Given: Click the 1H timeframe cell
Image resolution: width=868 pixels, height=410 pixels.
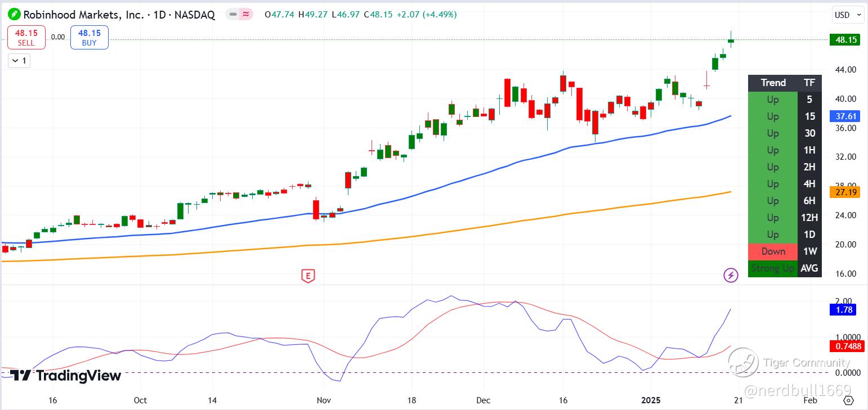Looking at the screenshot, I should tap(809, 150).
